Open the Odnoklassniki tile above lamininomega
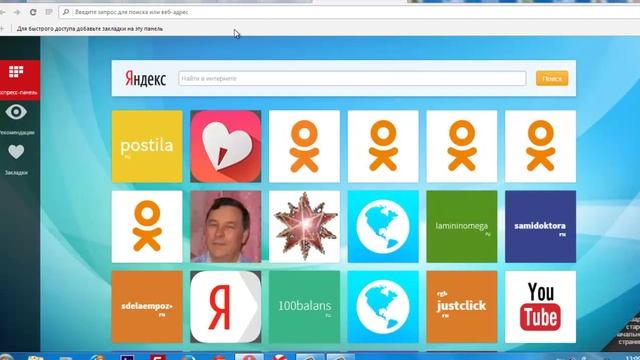 tap(462, 146)
